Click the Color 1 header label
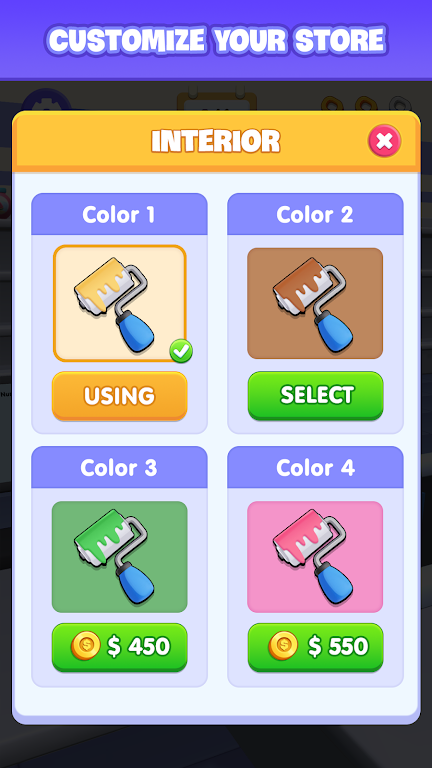Image resolution: width=432 pixels, height=768 pixels. point(119,215)
